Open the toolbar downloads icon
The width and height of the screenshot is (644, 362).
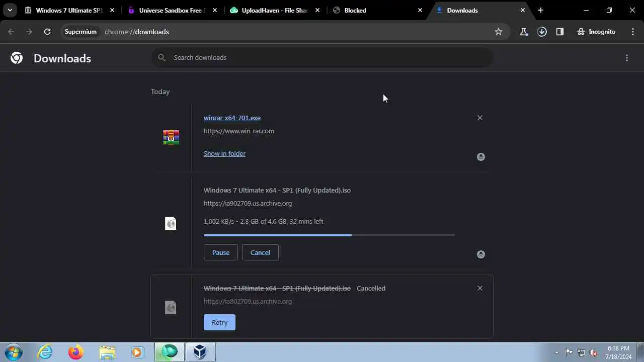(x=542, y=32)
